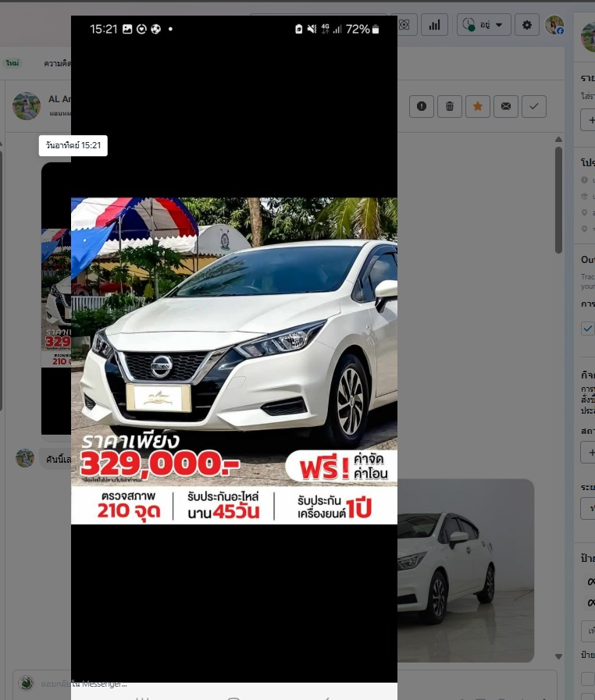The width and height of the screenshot is (595, 700).
Task: Click the chat vertical scrollbar thumb
Action: pos(558,200)
